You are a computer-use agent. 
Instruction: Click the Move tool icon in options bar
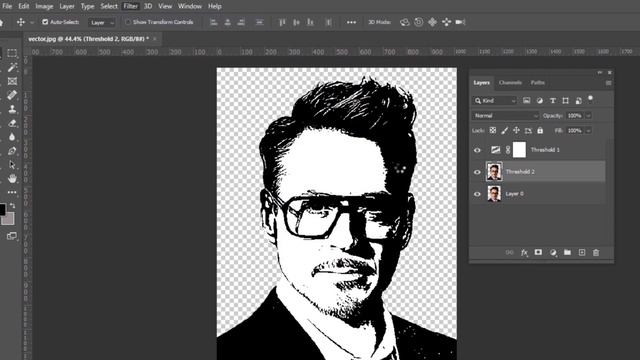point(20,22)
